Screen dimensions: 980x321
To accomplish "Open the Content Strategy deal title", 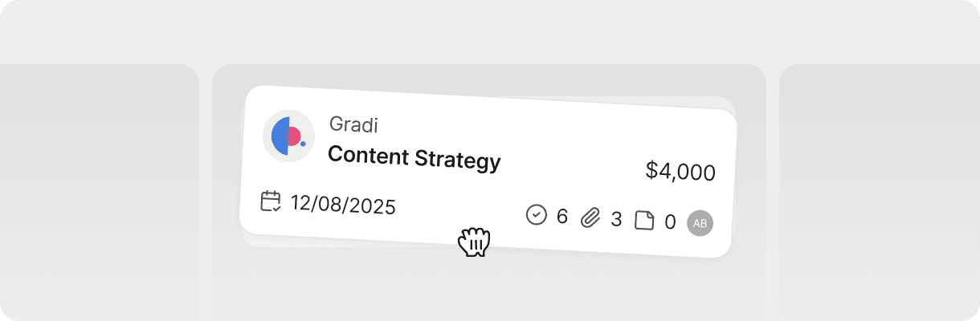I will tap(414, 156).
